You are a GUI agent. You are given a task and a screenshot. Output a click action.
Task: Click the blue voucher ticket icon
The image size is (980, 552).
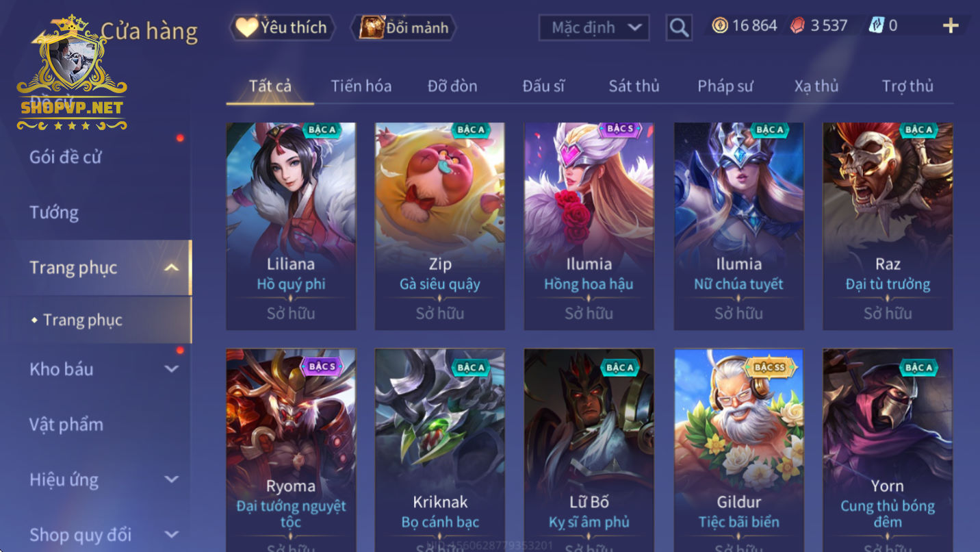tap(876, 26)
